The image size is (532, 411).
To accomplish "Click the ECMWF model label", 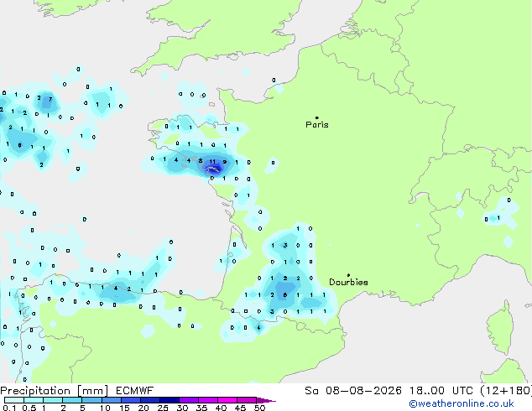I will point(135,391).
